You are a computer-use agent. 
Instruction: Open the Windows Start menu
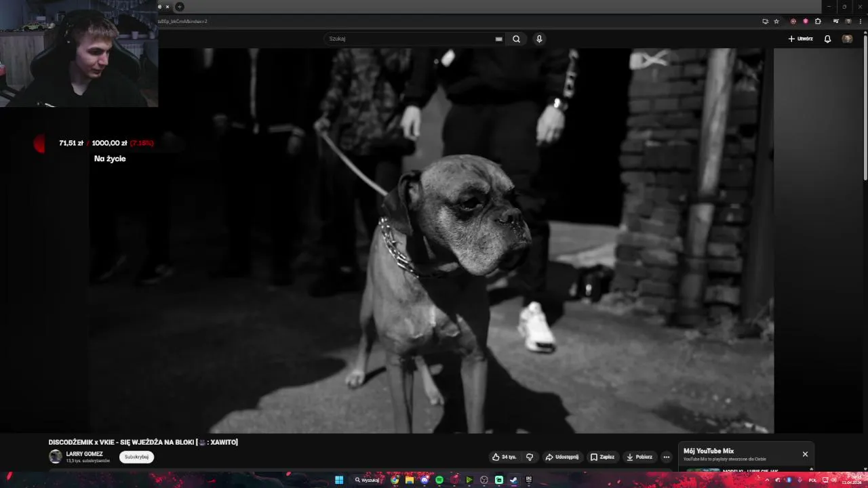[x=339, y=480]
